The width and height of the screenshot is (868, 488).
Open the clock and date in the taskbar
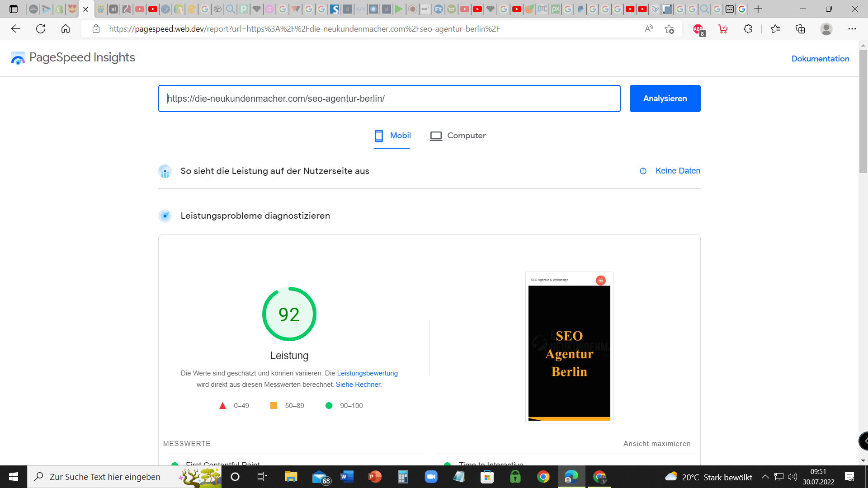[x=818, y=477]
